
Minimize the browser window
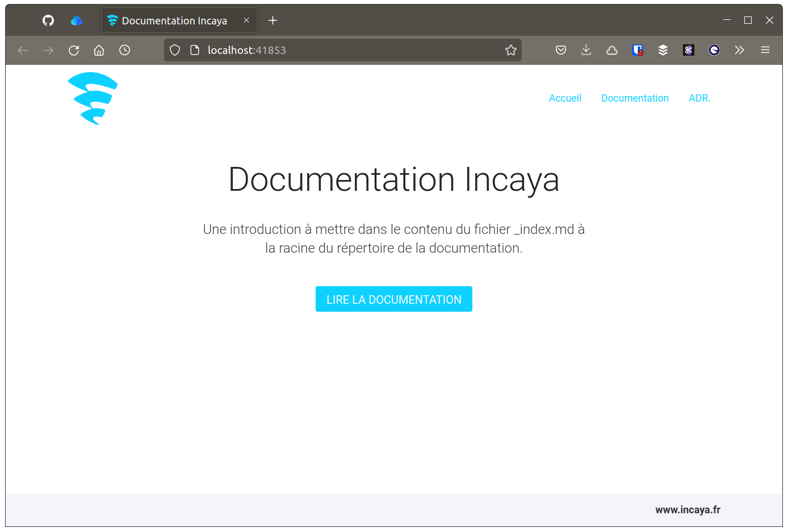click(727, 20)
